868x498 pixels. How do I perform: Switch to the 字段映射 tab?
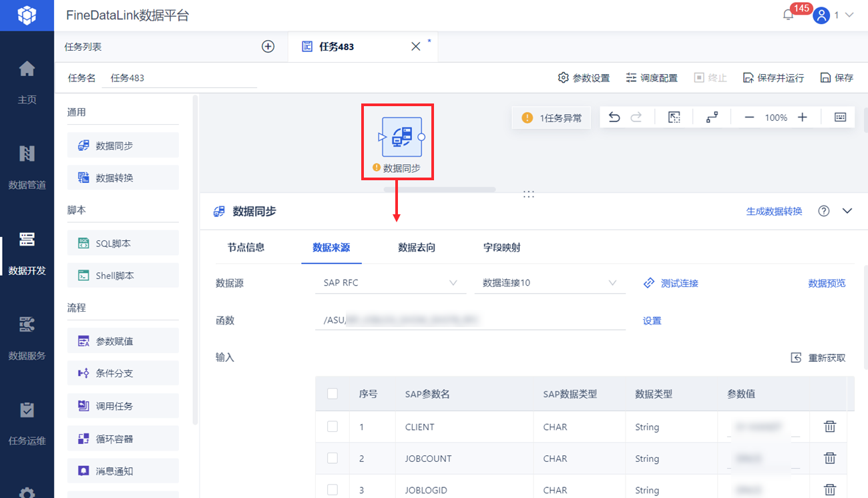[x=502, y=248]
